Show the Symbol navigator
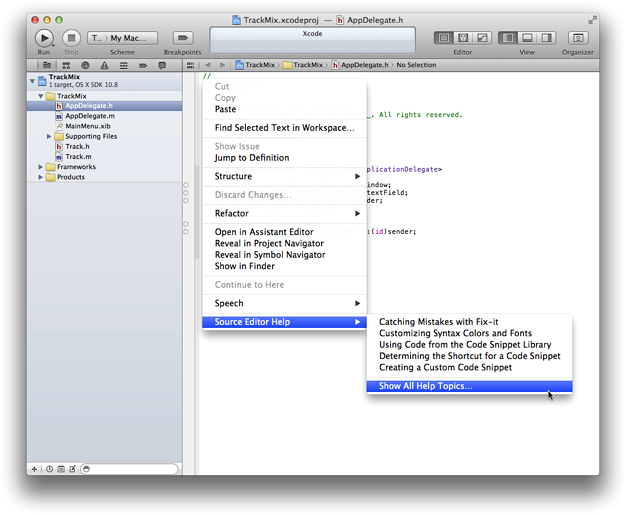This screenshot has height=515, width=626. coord(66,65)
